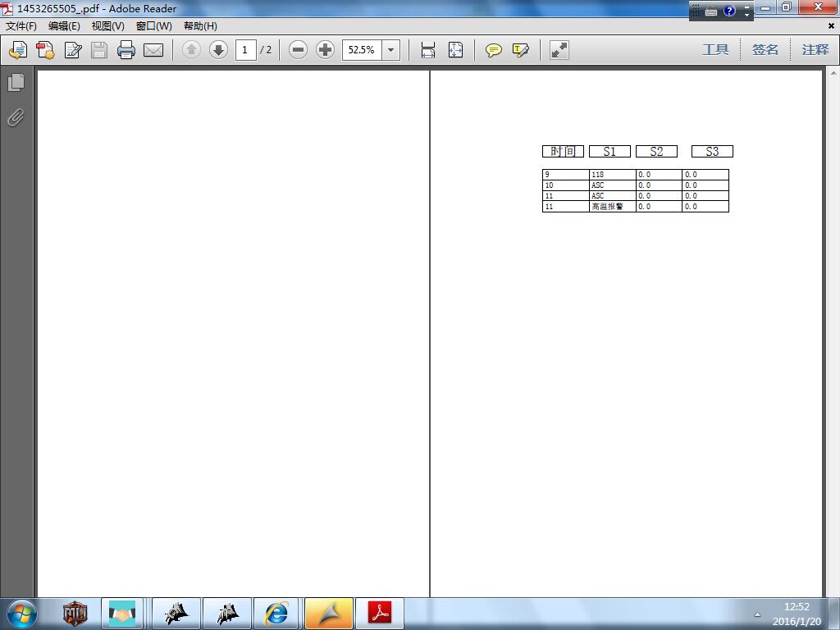Image resolution: width=840 pixels, height=630 pixels.
Task: Open the 帮助(H) menu
Action: tap(200, 25)
